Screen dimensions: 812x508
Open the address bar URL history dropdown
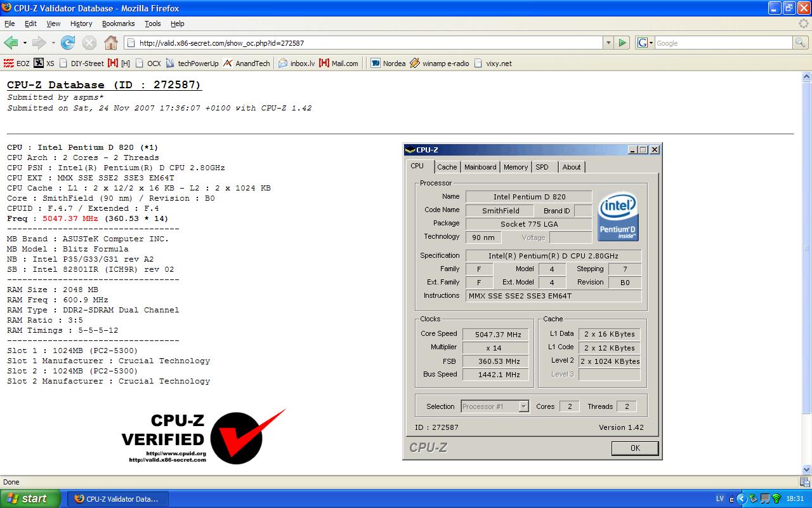pos(608,43)
